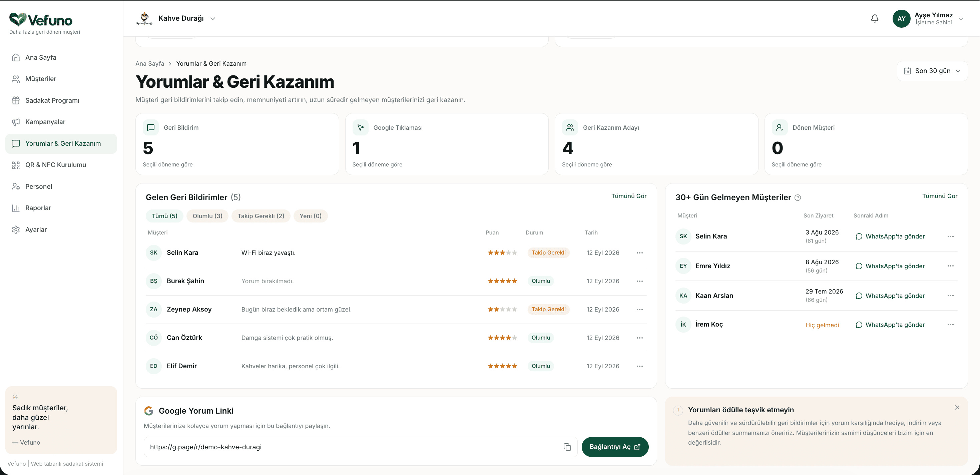Click Tümünü Gör for 30+ Gün Gelmeyen Müşteriler
This screenshot has height=475, width=980.
[939, 196]
